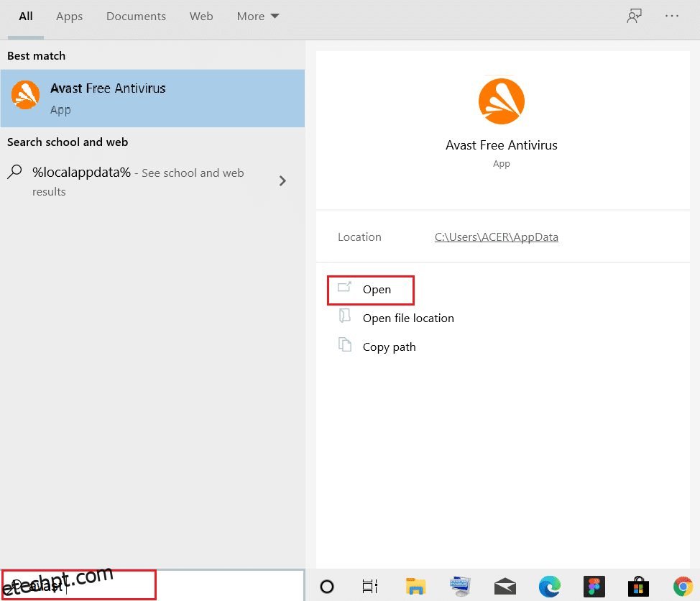Open the Documents search tab
Image resolution: width=700 pixels, height=601 pixels.
(x=136, y=17)
